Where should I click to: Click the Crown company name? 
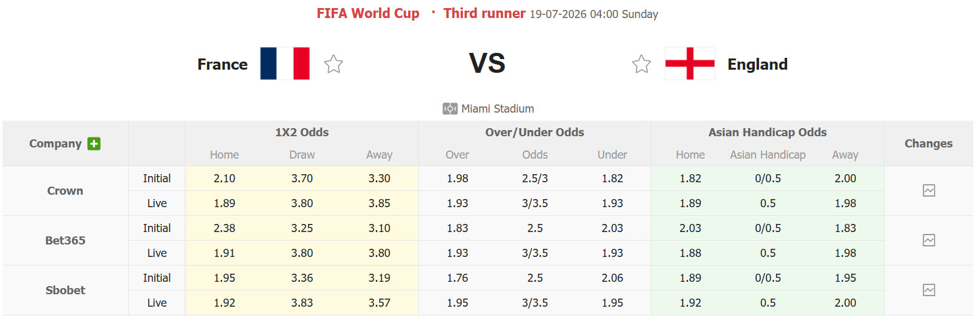(x=65, y=190)
